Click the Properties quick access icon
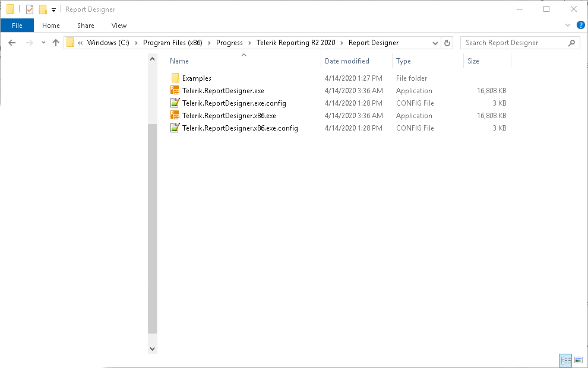This screenshot has height=368, width=588. (30, 9)
